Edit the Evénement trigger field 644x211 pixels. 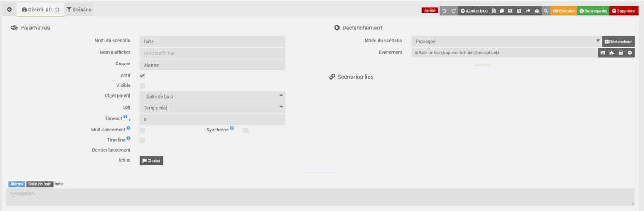point(504,53)
